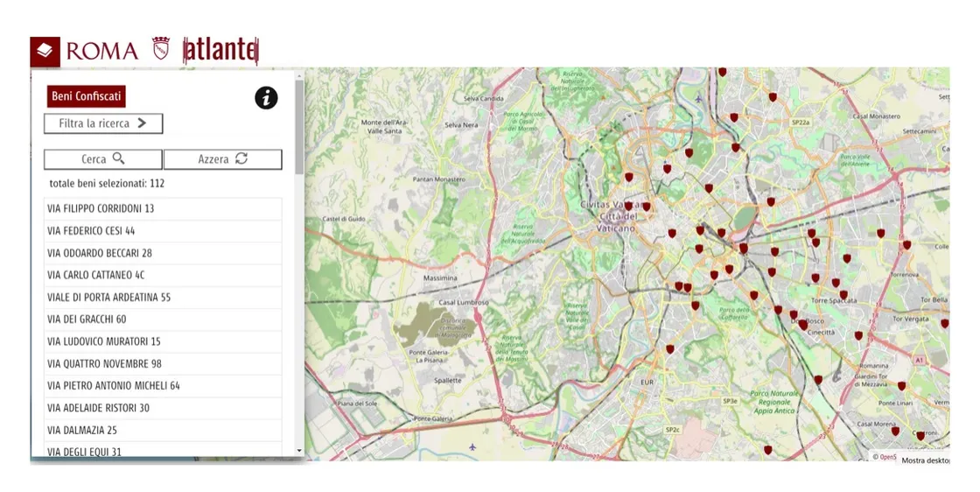The height and width of the screenshot is (492, 980).
Task: Select the marker above Casal Morena label
Action: (x=895, y=432)
